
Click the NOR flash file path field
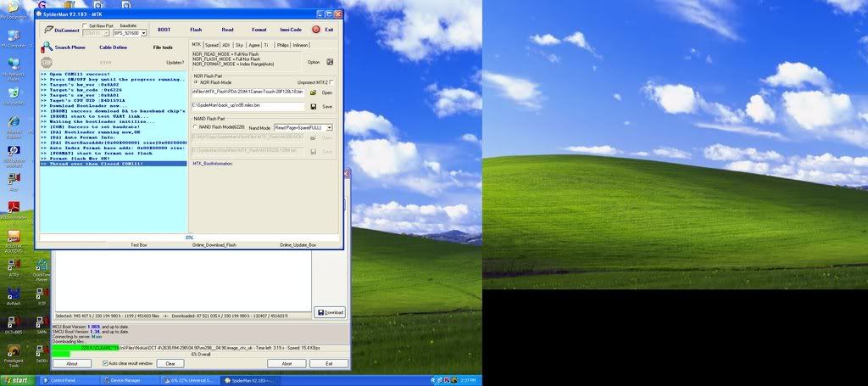click(x=248, y=92)
